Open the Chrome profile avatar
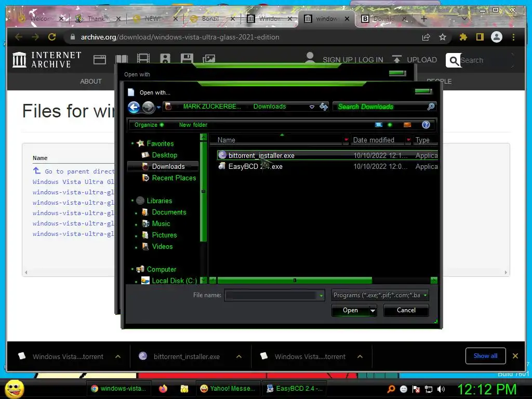The width and height of the screenshot is (532, 399). click(496, 37)
